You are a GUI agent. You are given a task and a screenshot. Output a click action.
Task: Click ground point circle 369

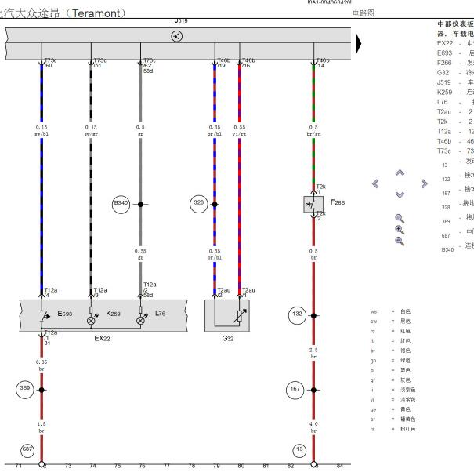point(25,390)
